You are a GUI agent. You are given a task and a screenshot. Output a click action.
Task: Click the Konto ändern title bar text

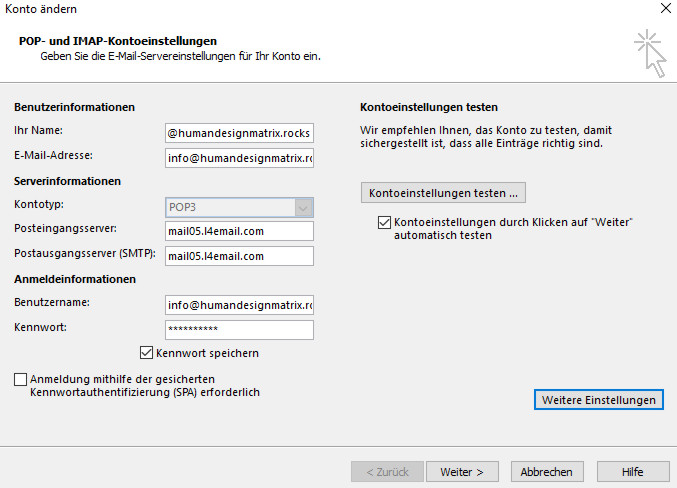coord(38,8)
